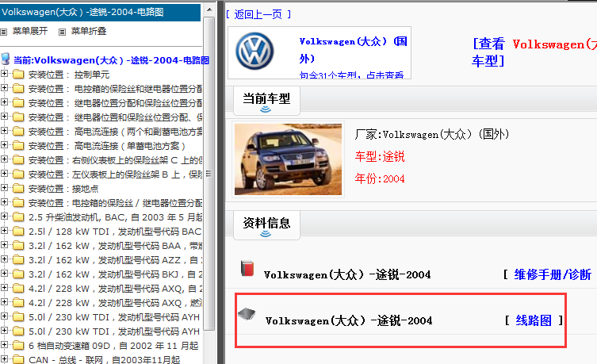Click folder icon for 左仪表板上的保险丝架 B
The image size is (597, 364).
pos(18,174)
